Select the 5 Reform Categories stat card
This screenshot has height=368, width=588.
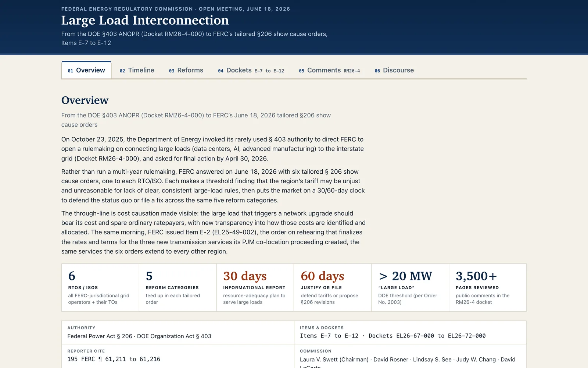tap(178, 287)
